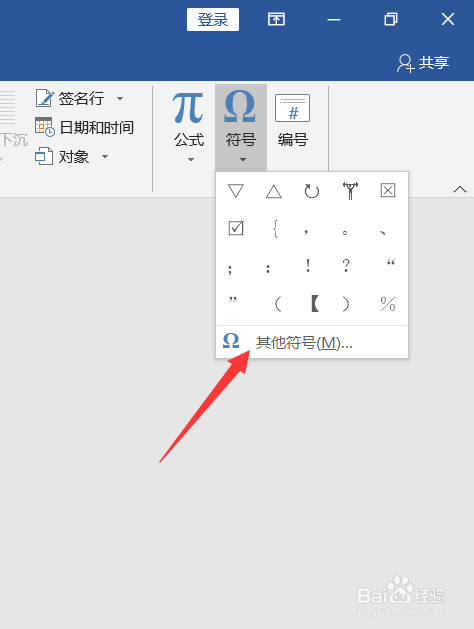Insert the left black lenticular bracket
Image resolution: width=474 pixels, height=629 pixels.
point(315,303)
